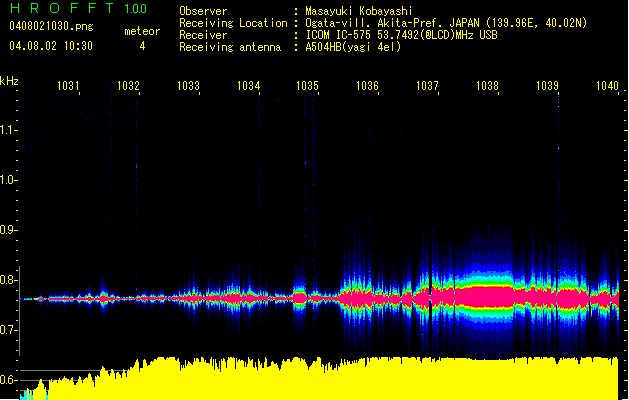Image resolution: width=629 pixels, height=400 pixels.
Task: Click the 1.0 frequency axis label
Action: [x=7, y=180]
